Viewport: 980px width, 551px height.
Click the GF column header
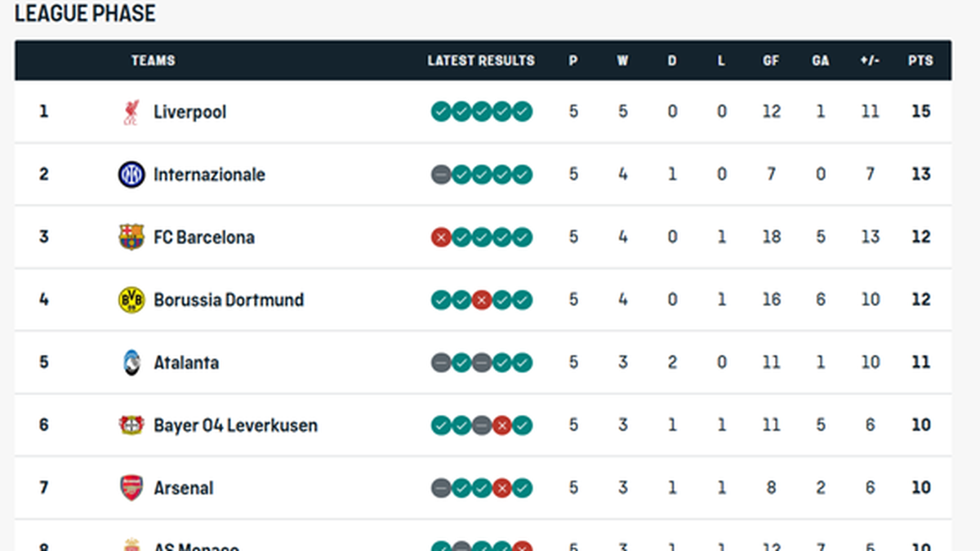(771, 60)
